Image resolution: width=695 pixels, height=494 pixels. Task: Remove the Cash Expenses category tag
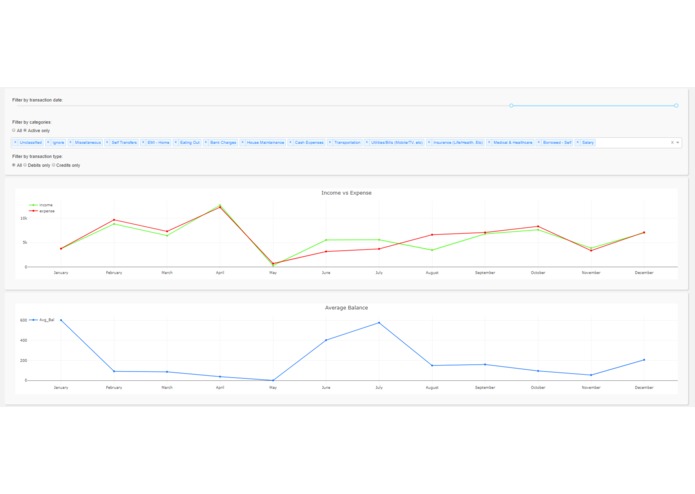291,143
